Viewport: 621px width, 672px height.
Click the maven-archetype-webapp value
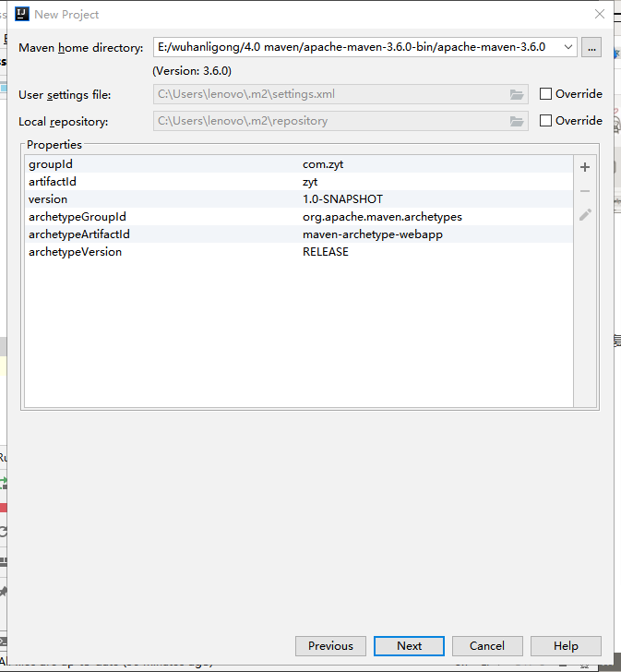point(373,234)
